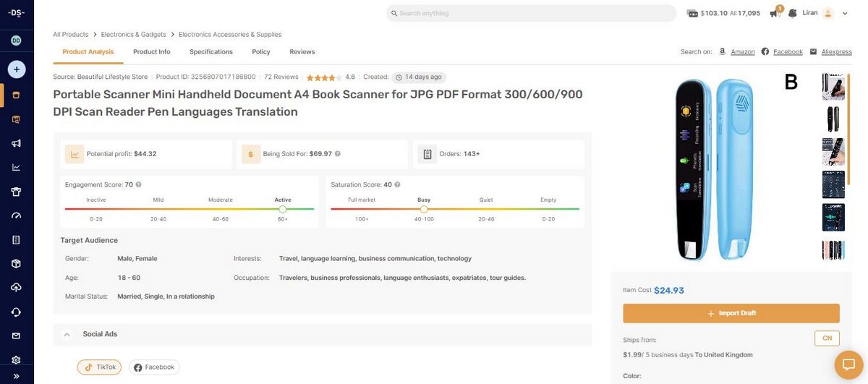Open the Electronics & Gadgets breadcrumb
This screenshot has height=384, width=868.
pos(133,34)
